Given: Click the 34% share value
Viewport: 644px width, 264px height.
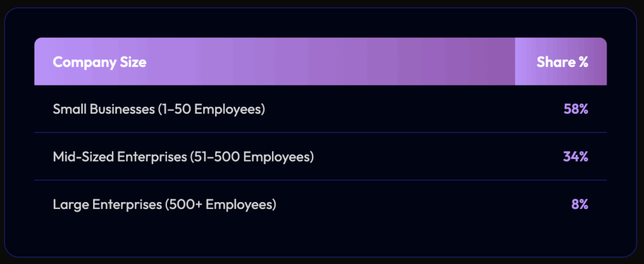Looking at the screenshot, I should click(x=575, y=157).
